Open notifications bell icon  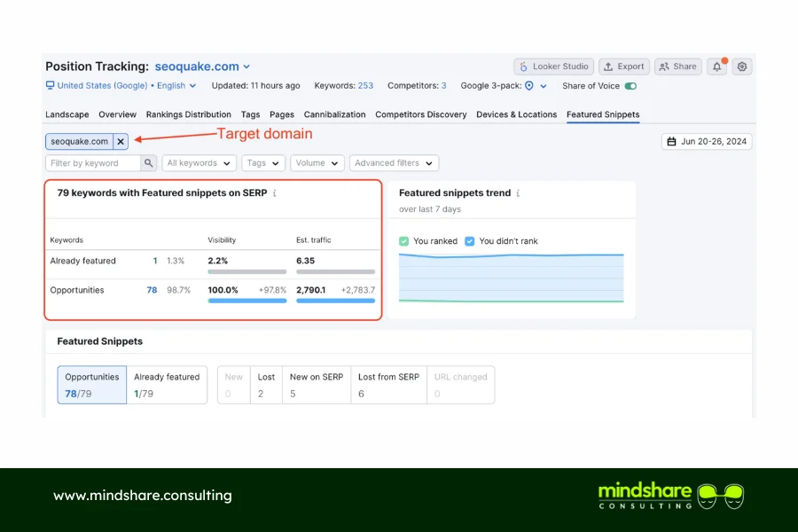716,66
